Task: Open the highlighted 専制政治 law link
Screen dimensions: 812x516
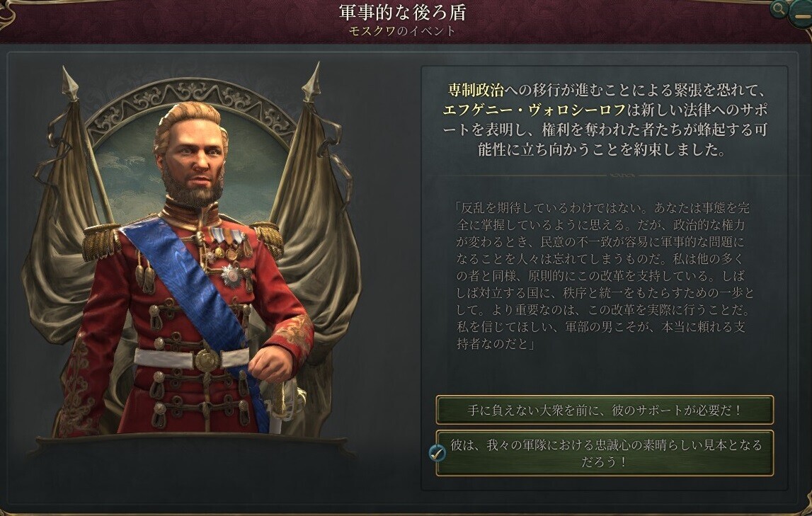Action: click(x=476, y=90)
